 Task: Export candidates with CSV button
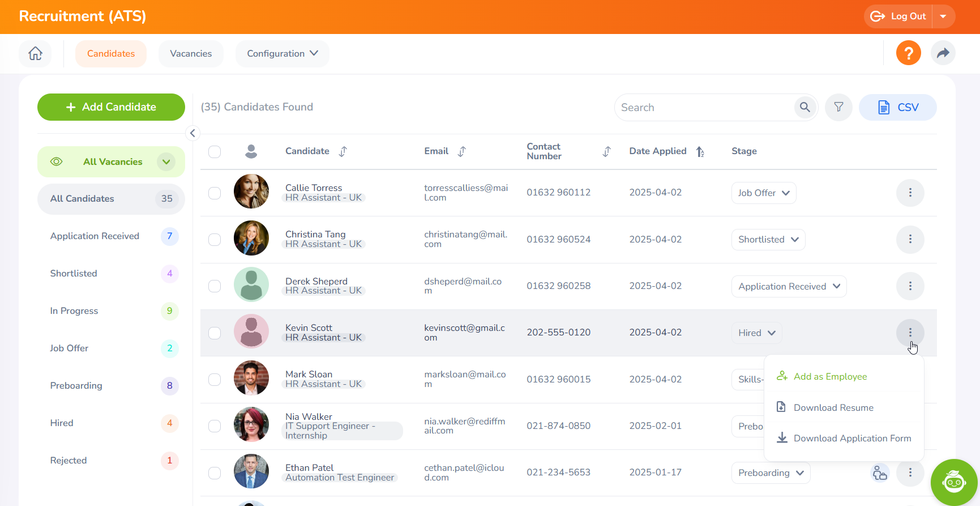click(897, 107)
